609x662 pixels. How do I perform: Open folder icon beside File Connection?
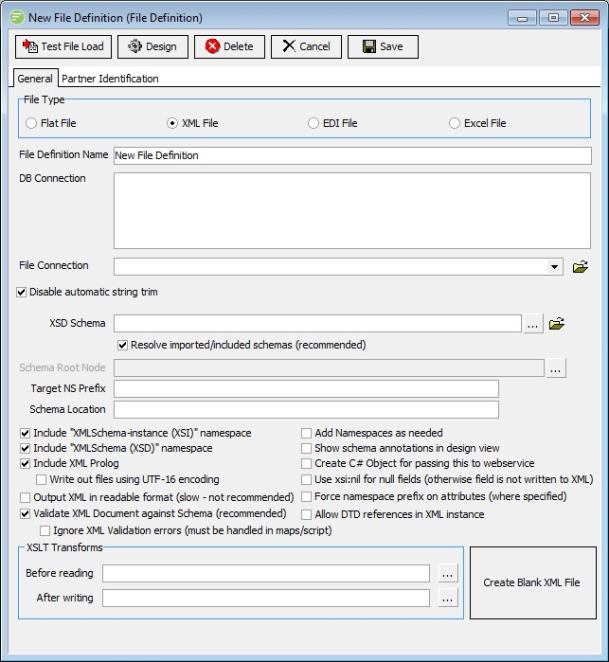click(x=580, y=267)
